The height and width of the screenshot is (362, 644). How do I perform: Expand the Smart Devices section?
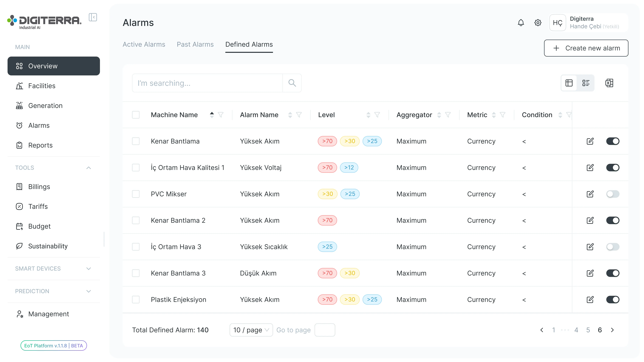click(x=89, y=269)
